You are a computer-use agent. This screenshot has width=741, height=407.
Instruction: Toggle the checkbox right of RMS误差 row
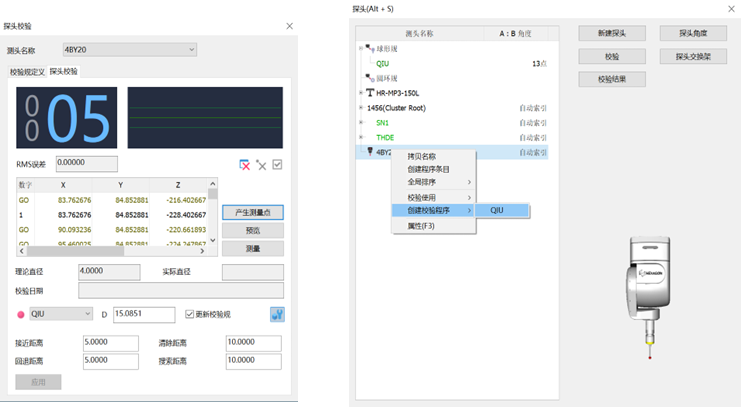(x=277, y=165)
